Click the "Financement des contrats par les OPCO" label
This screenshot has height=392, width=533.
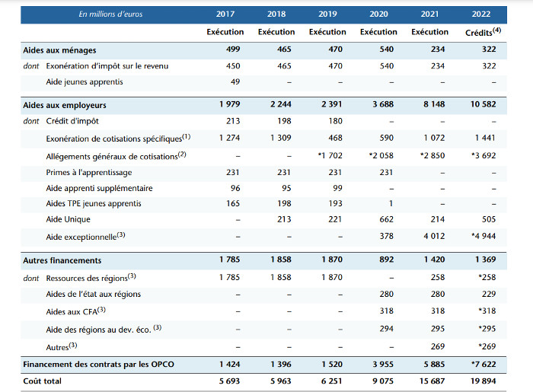pos(99,365)
